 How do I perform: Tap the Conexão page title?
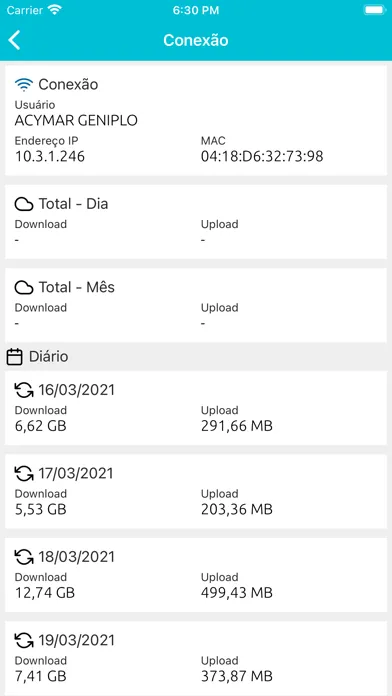tap(196, 40)
